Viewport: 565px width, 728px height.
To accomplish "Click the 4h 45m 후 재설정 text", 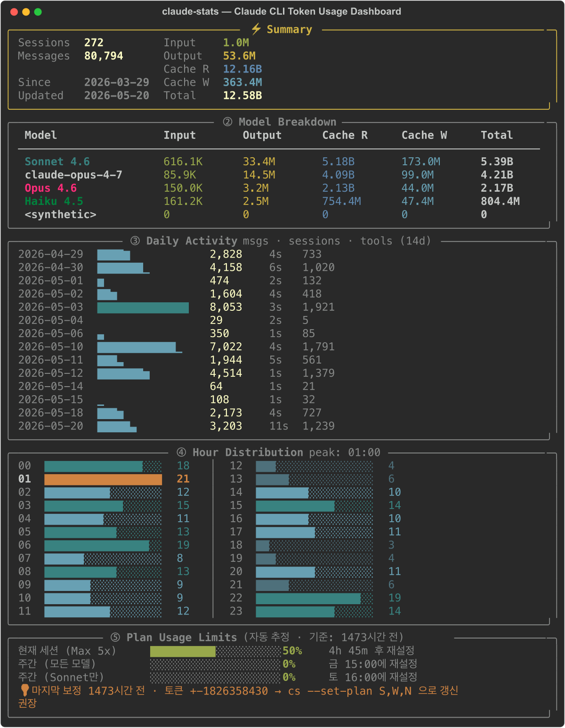I will [371, 651].
